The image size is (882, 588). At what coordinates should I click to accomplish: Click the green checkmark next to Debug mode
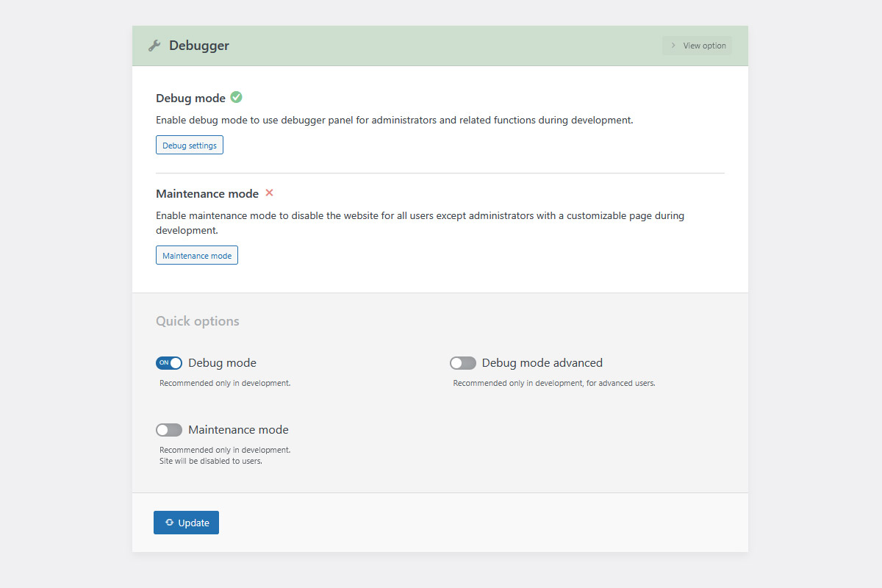click(x=236, y=97)
